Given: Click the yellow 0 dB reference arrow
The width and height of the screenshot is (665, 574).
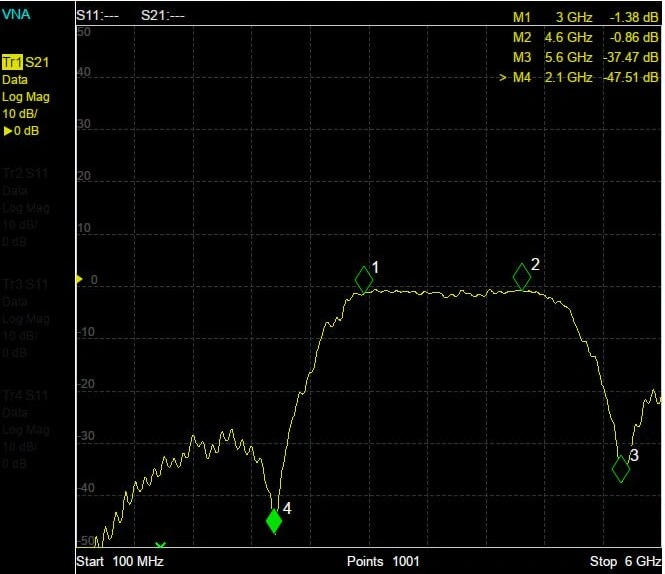Looking at the screenshot, I should [79, 279].
